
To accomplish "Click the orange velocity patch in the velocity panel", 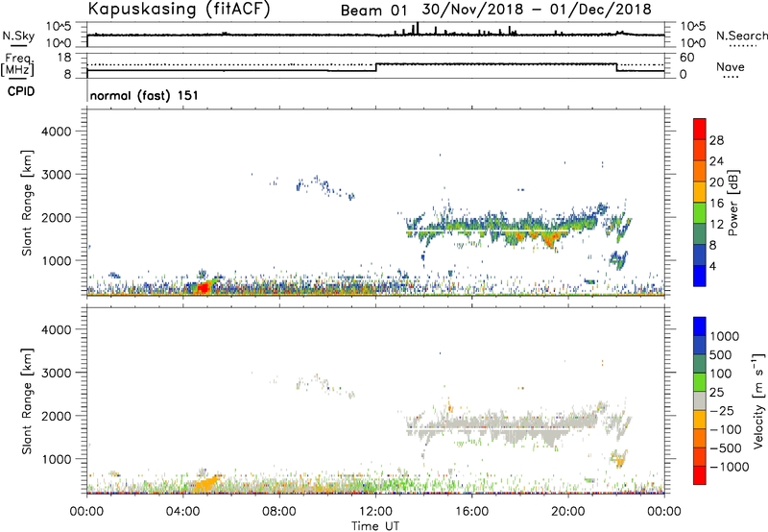I will 206,484.
